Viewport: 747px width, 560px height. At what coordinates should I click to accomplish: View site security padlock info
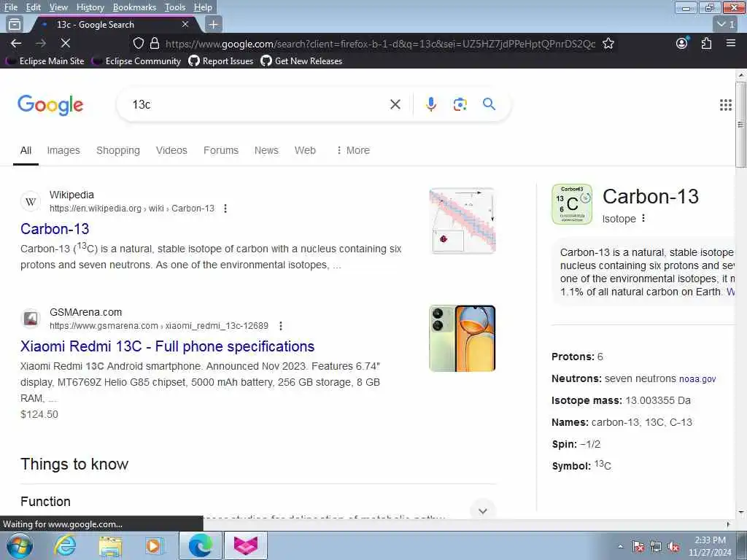coord(155,43)
